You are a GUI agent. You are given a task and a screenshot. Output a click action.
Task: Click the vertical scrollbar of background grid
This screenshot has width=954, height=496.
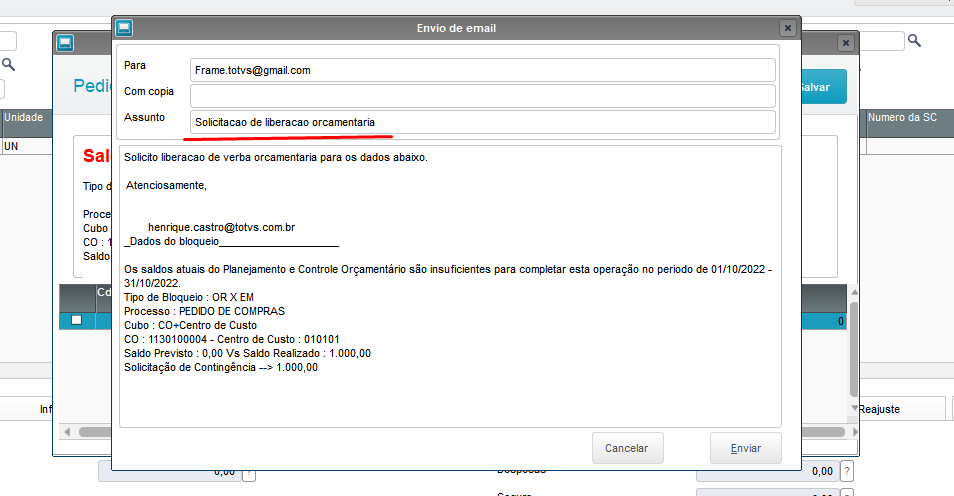854,350
